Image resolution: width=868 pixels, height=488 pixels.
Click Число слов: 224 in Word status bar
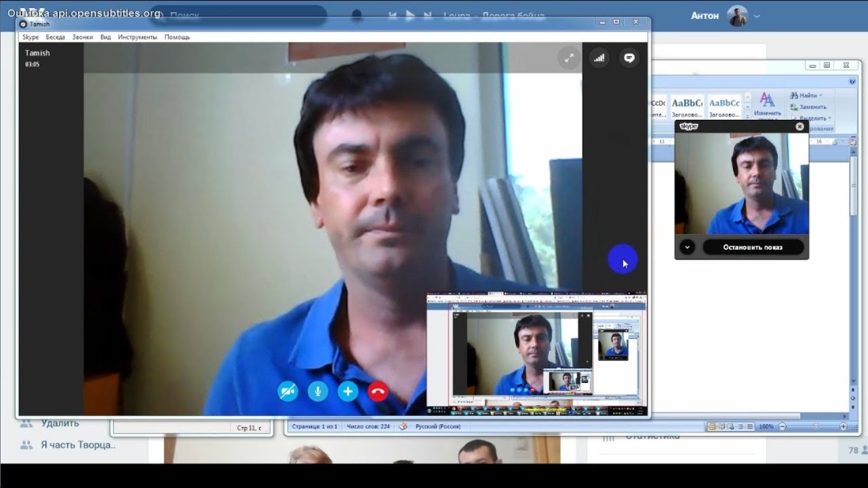(368, 427)
